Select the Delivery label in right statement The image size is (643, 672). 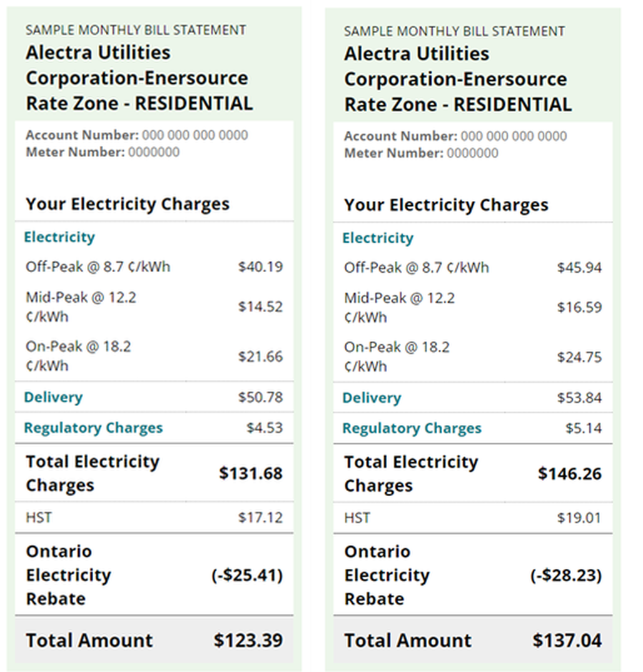coord(372,399)
